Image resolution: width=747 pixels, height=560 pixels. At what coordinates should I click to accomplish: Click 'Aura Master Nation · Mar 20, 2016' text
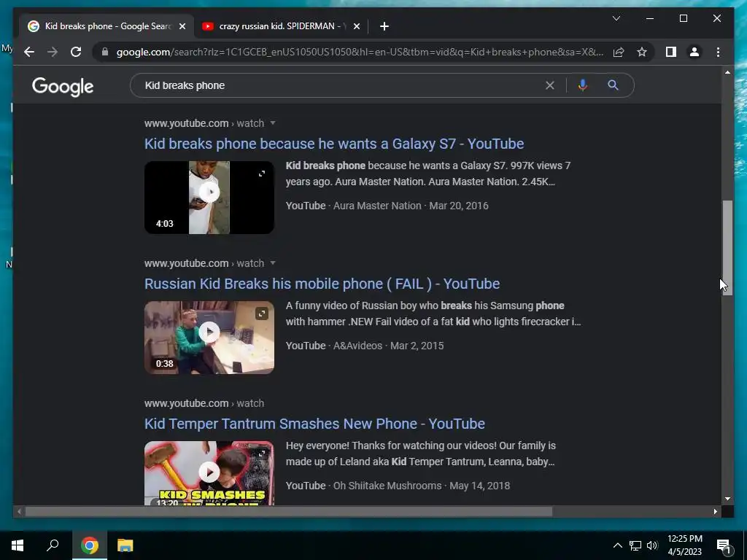(x=411, y=206)
